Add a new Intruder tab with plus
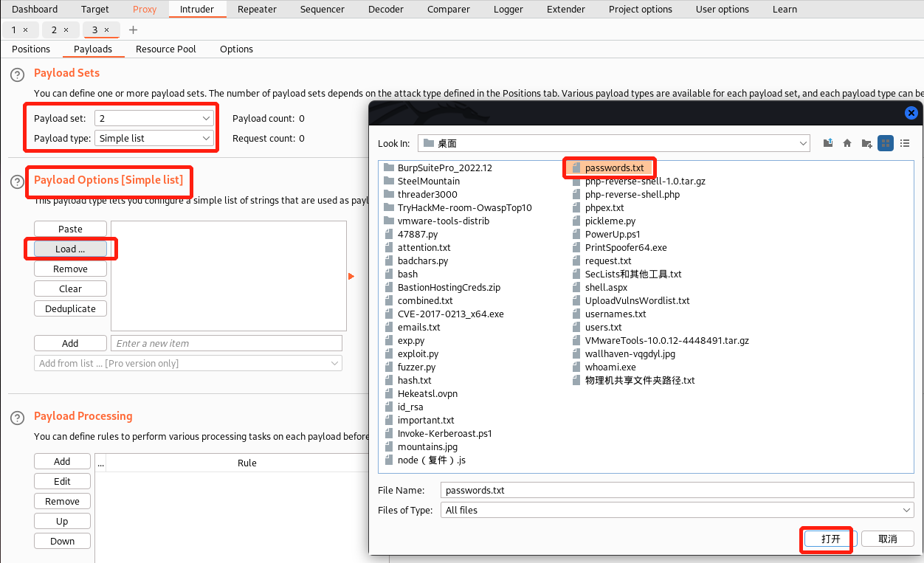The image size is (924, 563). click(133, 30)
